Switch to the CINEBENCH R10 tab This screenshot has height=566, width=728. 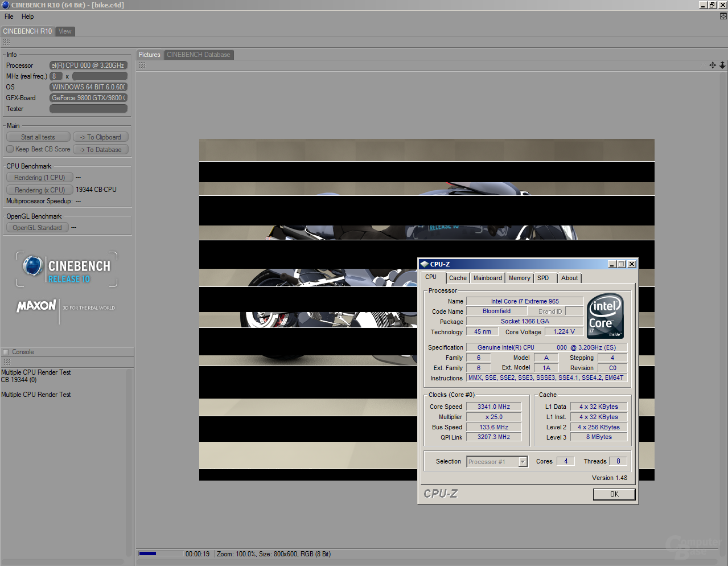[x=27, y=31]
